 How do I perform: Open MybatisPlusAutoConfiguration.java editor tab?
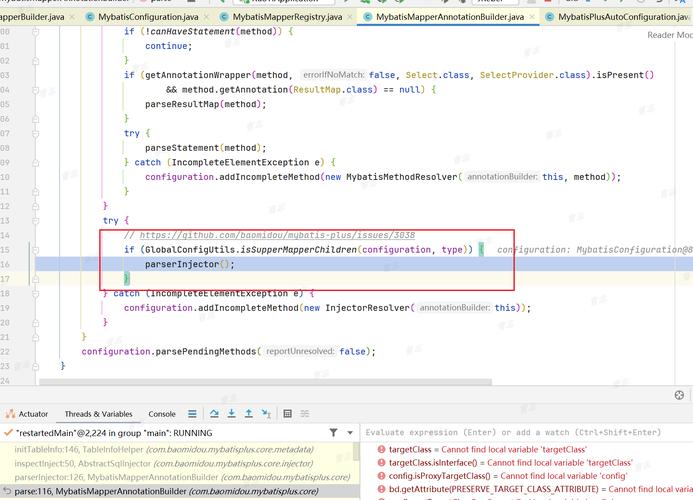click(x=622, y=17)
